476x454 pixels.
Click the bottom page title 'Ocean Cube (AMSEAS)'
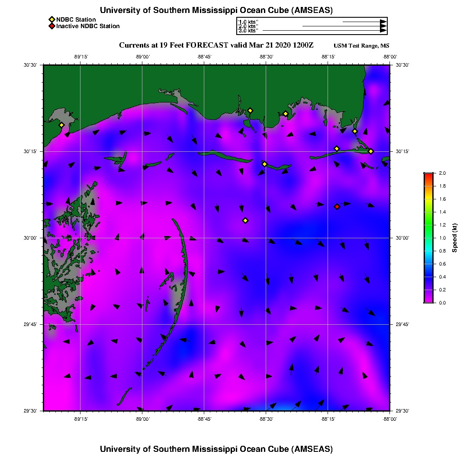[x=216, y=449]
